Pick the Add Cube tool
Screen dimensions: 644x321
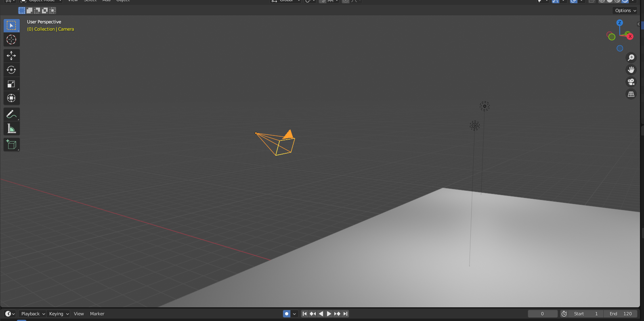[11, 145]
